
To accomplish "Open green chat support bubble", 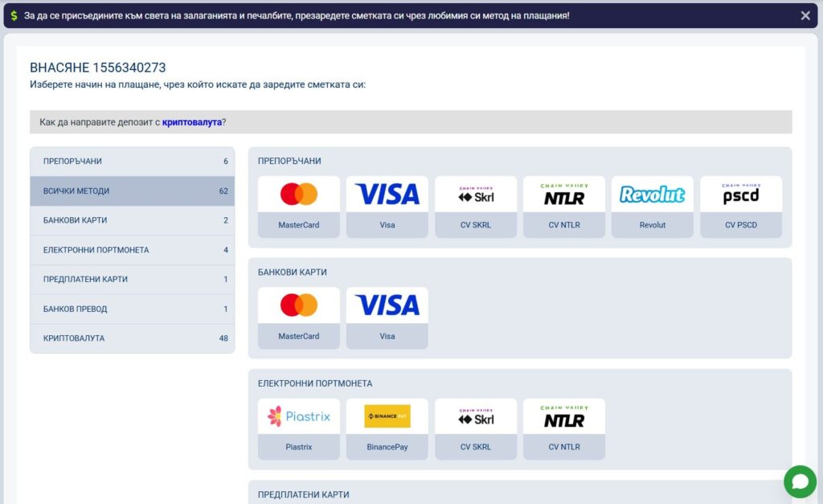I will pos(800,481).
